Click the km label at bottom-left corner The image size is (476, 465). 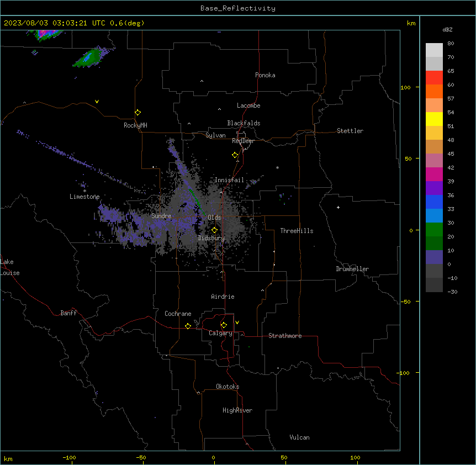pos(8,459)
